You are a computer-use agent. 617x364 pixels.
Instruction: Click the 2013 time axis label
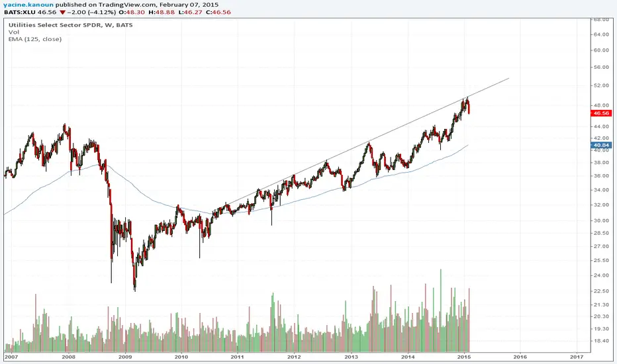[x=351, y=357]
